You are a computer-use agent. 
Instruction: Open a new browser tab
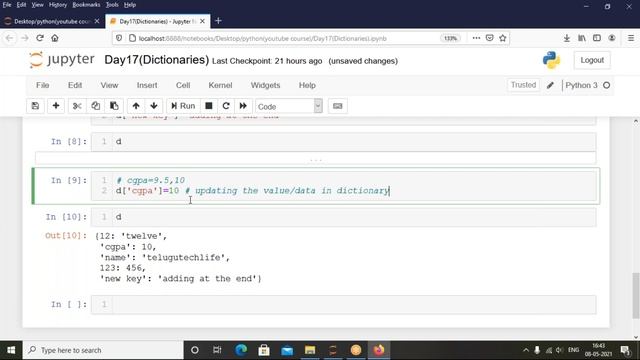pos(218,21)
